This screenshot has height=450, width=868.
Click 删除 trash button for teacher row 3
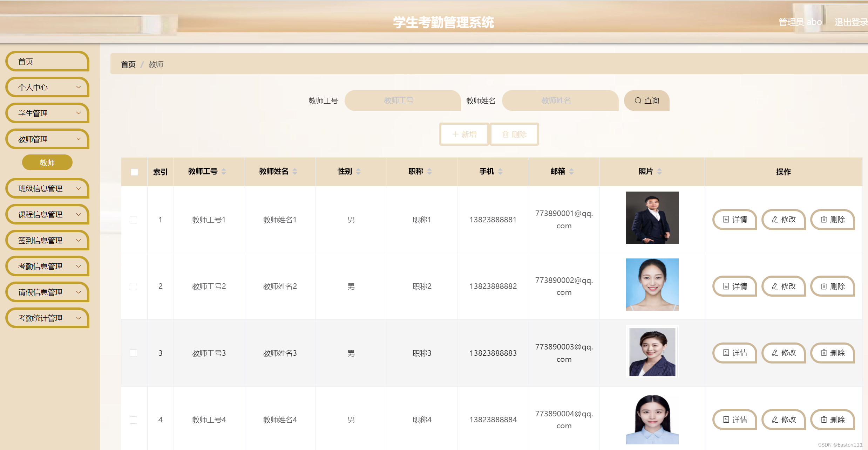(833, 353)
